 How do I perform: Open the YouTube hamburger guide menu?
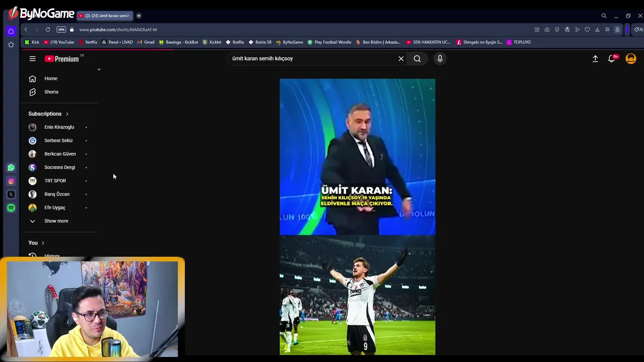[x=32, y=59]
